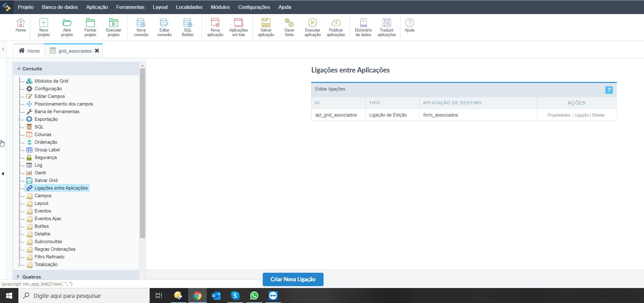Viewport: 644px width, 303px height.
Task: Open Ajuda menu in menu bar
Action: [285, 7]
